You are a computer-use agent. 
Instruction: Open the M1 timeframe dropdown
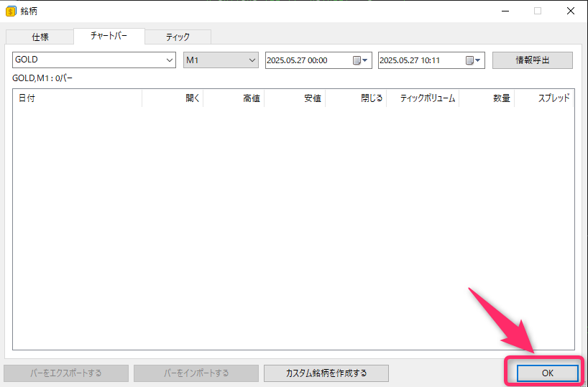coord(252,60)
